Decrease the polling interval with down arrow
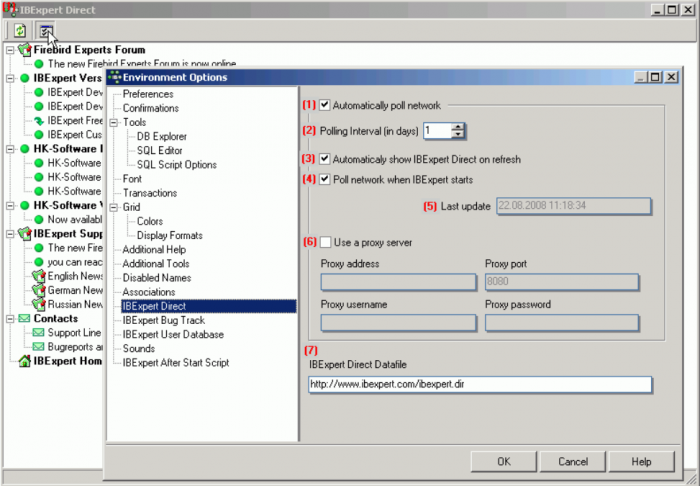Image resolution: width=700 pixels, height=486 pixels. (x=458, y=134)
